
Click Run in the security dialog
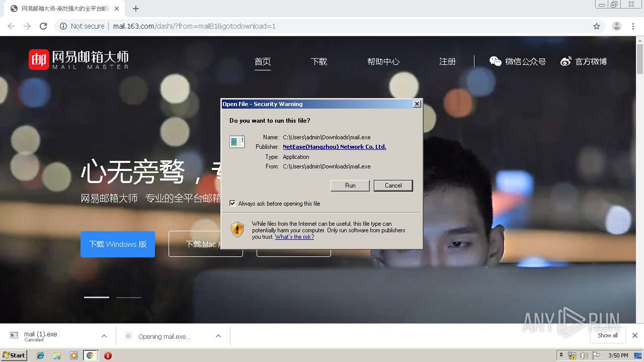[x=350, y=186]
